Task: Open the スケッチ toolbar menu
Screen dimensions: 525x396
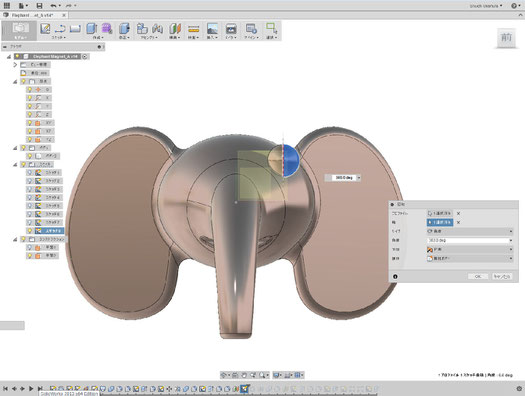Action: coord(59,37)
